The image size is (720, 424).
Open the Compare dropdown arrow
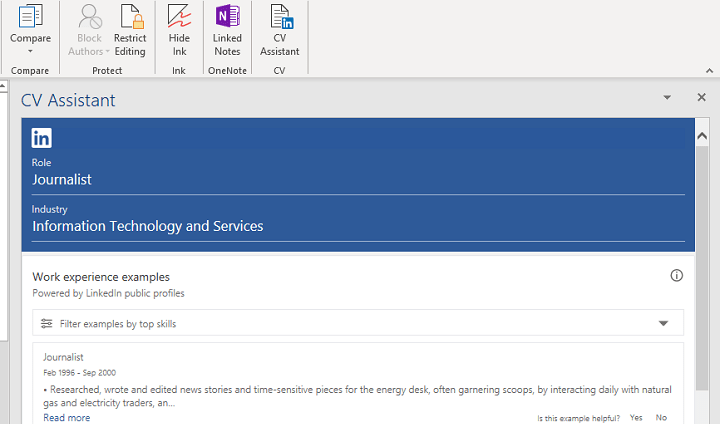pos(30,51)
